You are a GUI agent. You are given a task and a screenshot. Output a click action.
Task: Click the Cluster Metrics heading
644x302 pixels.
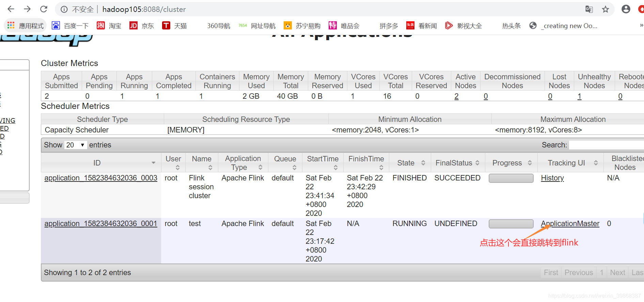tap(69, 63)
